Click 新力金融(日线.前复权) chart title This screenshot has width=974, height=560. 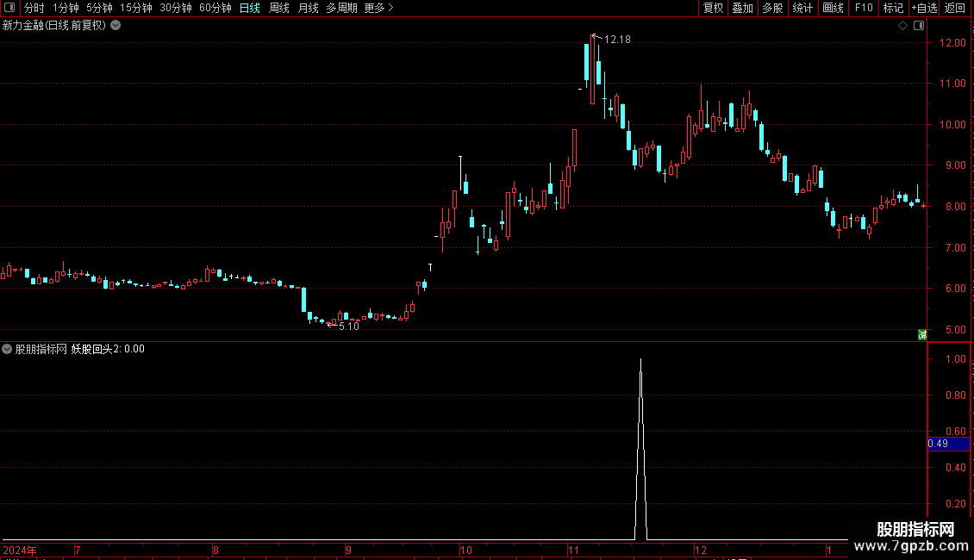click(54, 26)
